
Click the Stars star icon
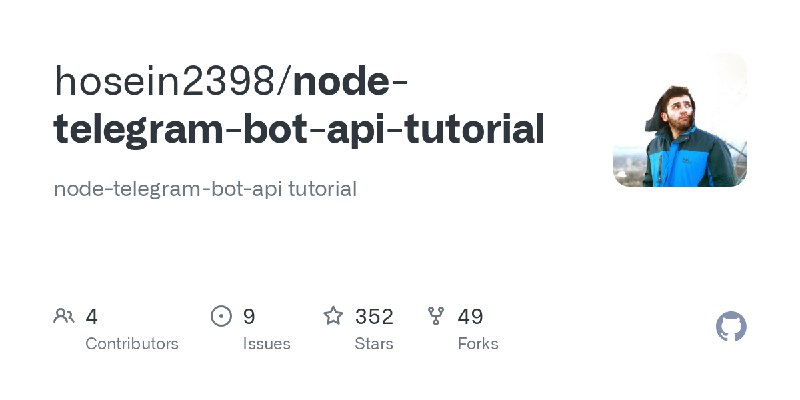[333, 316]
